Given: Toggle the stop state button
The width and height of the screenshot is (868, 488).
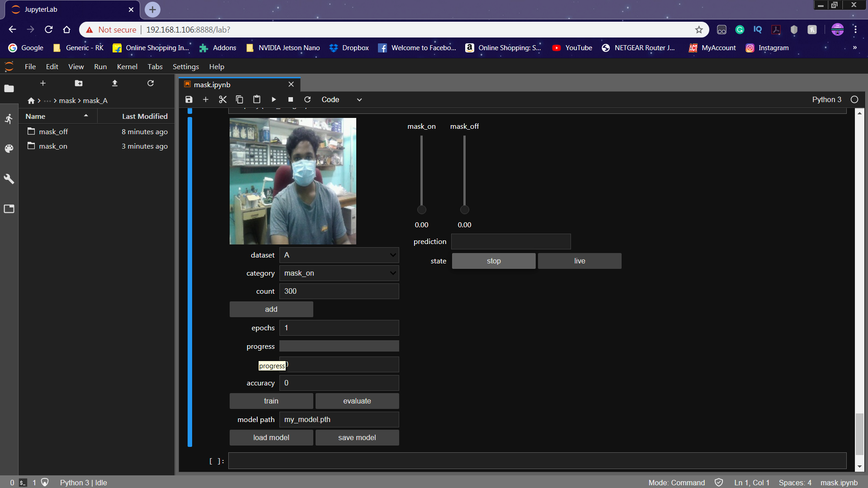Looking at the screenshot, I should coord(494,261).
